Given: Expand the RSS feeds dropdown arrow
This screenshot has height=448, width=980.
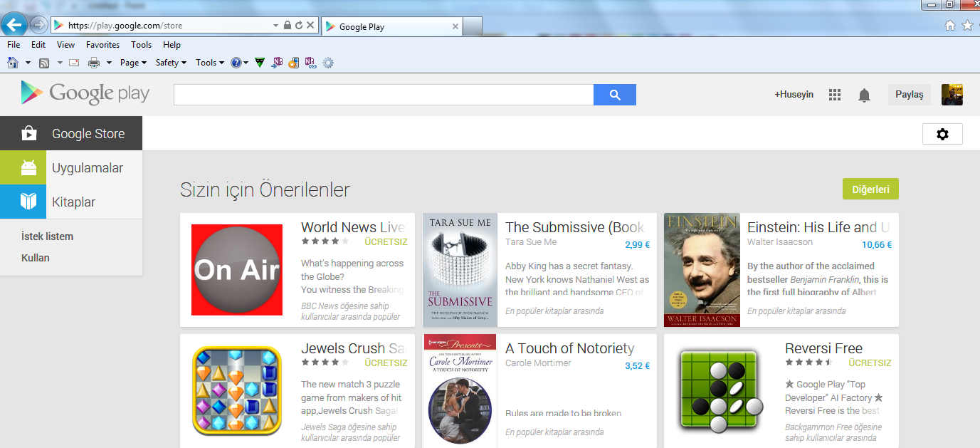Looking at the screenshot, I should tap(59, 63).
